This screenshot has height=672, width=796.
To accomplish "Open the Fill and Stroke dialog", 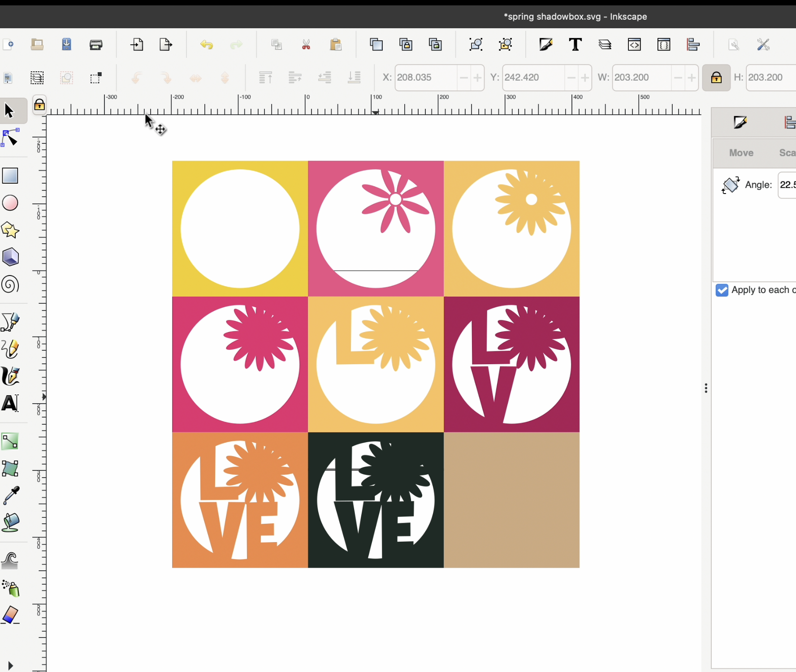I will 546,44.
